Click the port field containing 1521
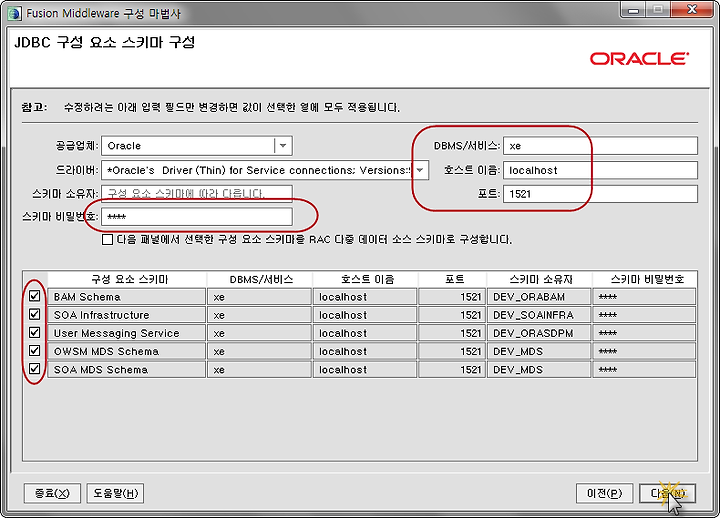Image resolution: width=720 pixels, height=518 pixels. coord(600,194)
